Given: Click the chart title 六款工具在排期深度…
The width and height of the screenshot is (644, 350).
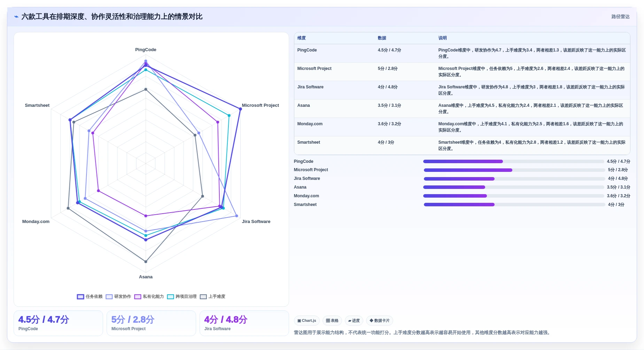Looking at the screenshot, I should (112, 17).
